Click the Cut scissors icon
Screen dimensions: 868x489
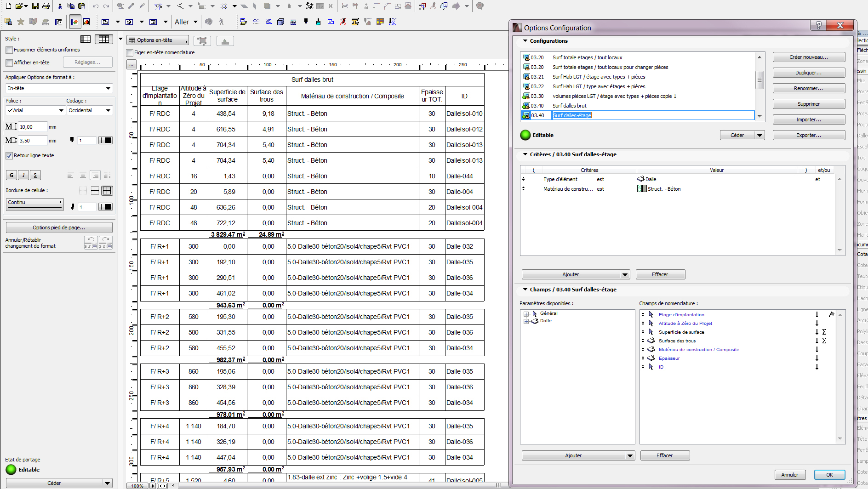(60, 6)
